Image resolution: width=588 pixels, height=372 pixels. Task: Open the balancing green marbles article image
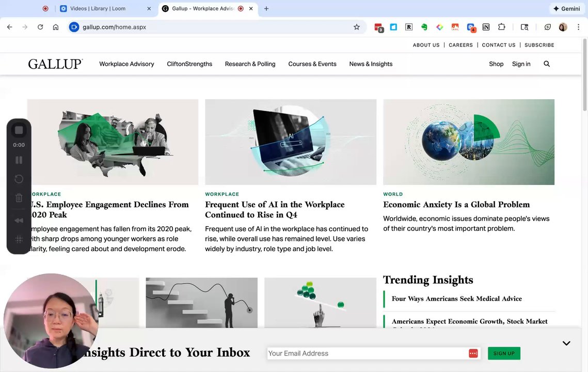pos(320,303)
